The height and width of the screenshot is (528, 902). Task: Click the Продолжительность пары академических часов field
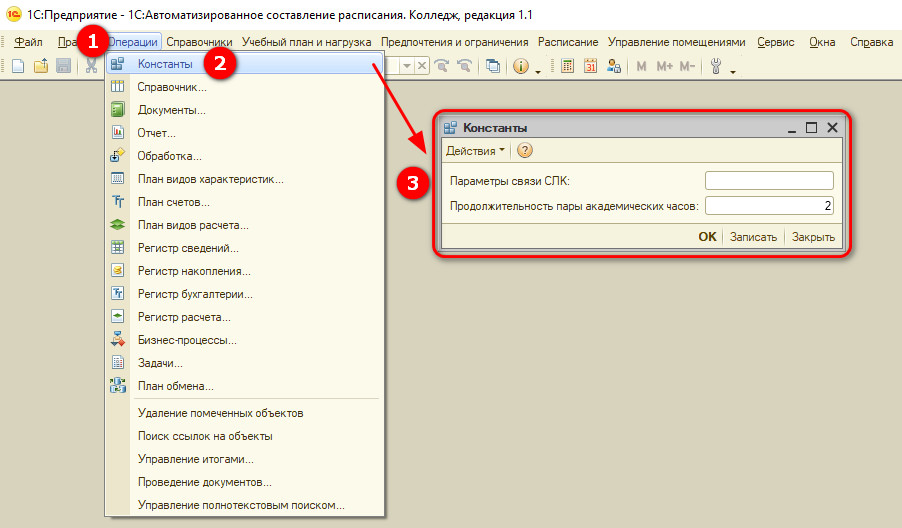click(769, 205)
